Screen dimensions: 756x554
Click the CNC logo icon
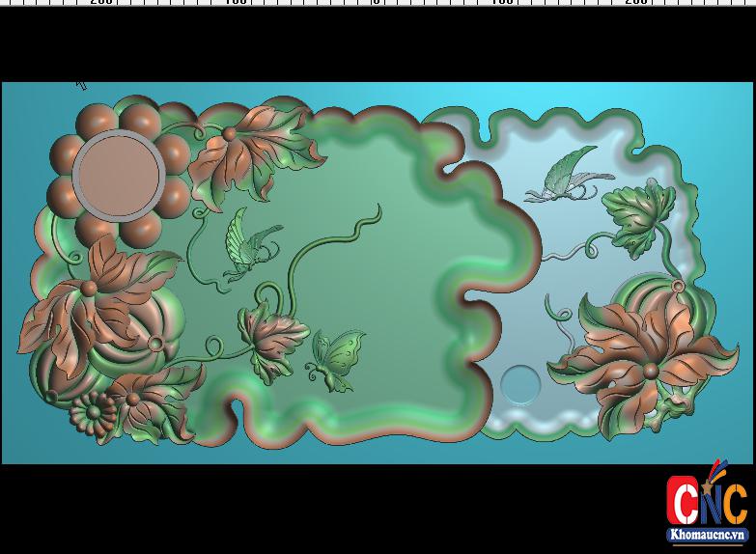pos(707,502)
